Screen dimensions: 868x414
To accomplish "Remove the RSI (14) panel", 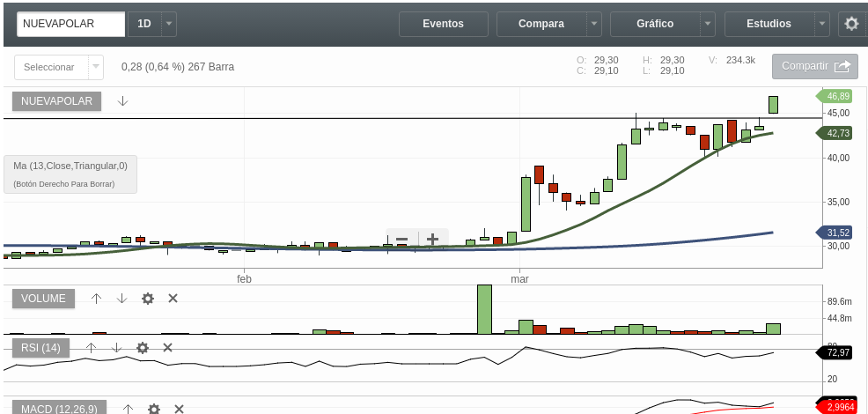I will (x=167, y=348).
